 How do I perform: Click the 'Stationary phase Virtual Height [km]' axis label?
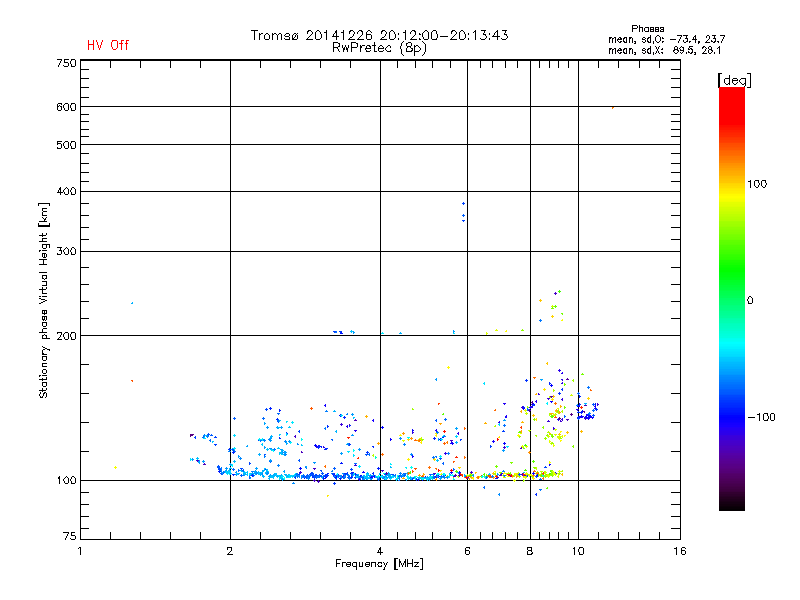[44, 301]
